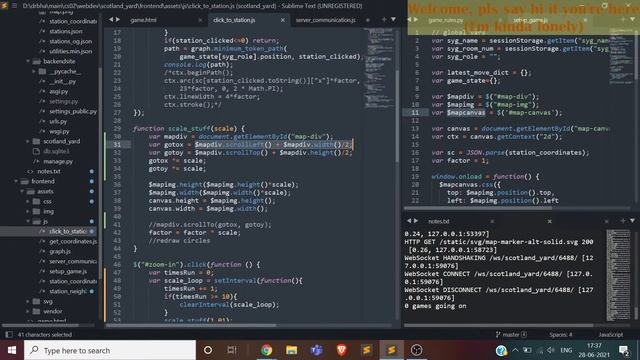Image resolution: width=640 pixels, height=360 pixels.
Task: Add new tab in left editor pane
Action: (384, 19)
